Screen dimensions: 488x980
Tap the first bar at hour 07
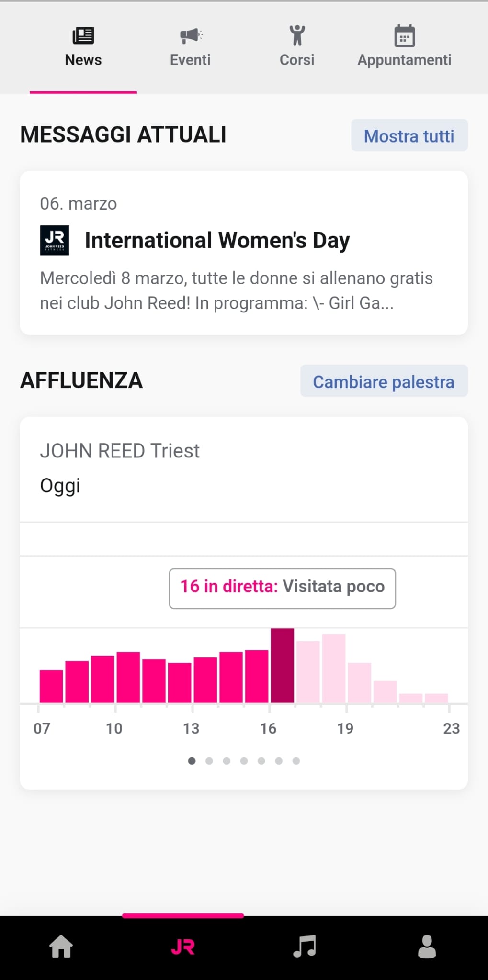point(51,686)
